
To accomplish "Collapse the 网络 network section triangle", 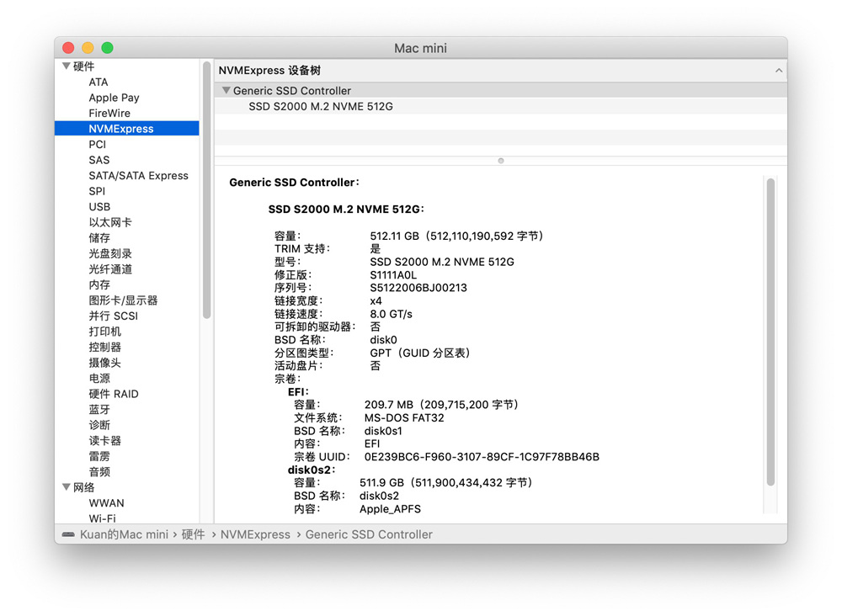I will point(66,487).
